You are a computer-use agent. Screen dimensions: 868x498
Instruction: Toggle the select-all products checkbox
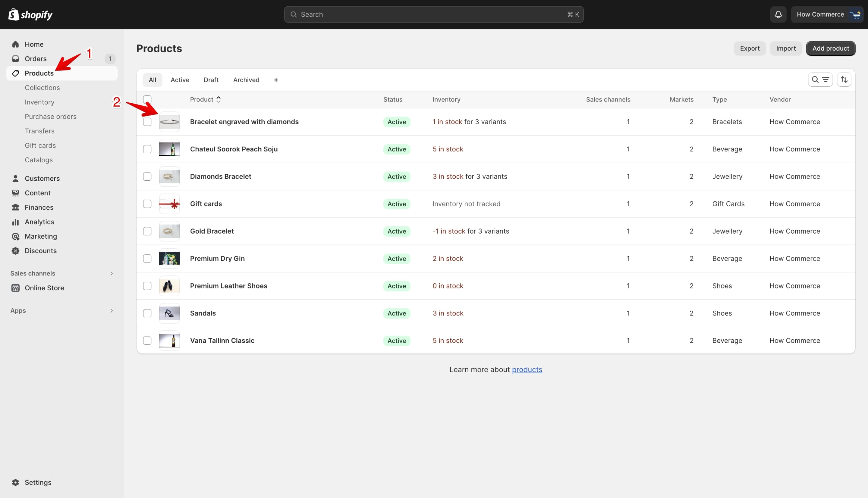coord(147,100)
